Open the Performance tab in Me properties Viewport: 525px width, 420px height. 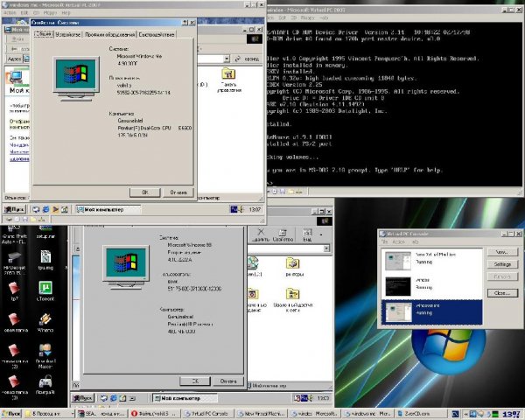[156, 34]
